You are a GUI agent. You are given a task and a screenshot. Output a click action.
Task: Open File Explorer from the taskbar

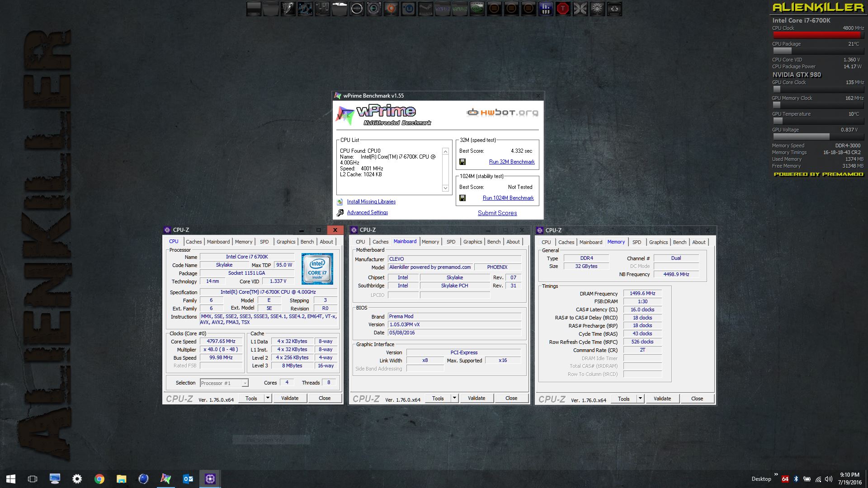pyautogui.click(x=121, y=479)
